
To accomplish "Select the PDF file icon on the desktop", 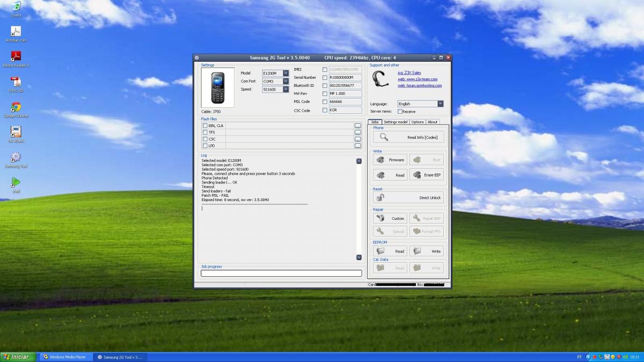I will (16, 84).
